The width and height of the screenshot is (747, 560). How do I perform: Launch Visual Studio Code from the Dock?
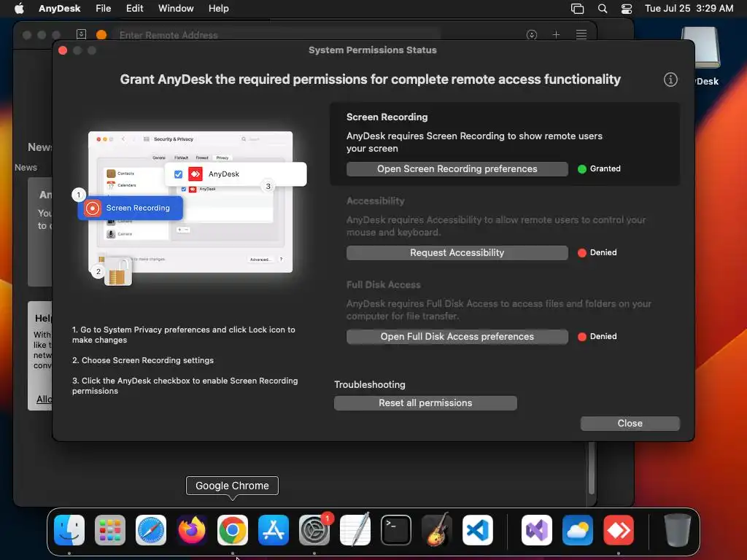pos(478,530)
